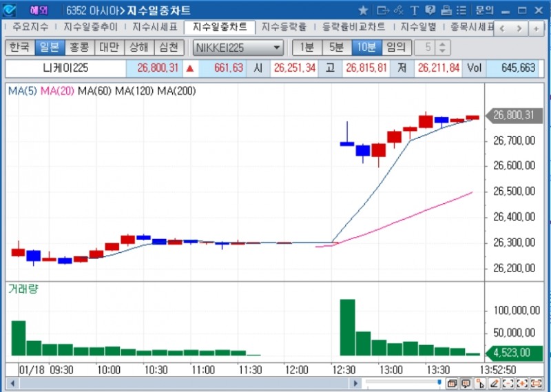Open the 지수일중차트 tab
This screenshot has width=551, height=392.
[x=220, y=27]
